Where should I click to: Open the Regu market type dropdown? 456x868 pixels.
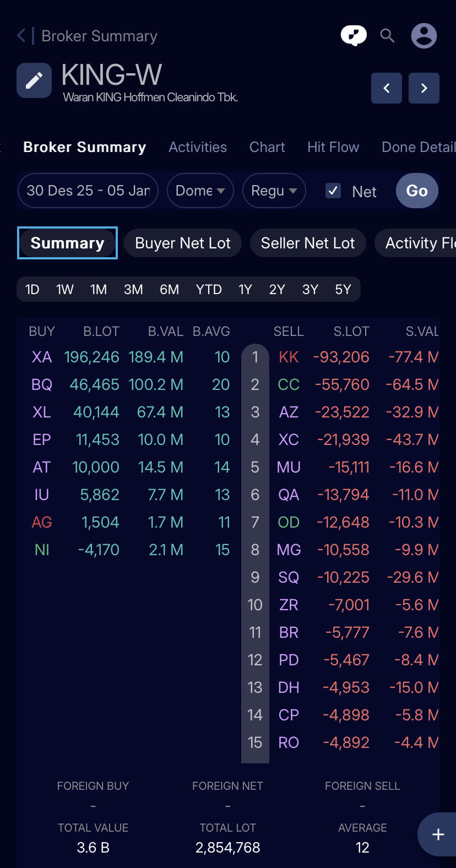(x=274, y=191)
